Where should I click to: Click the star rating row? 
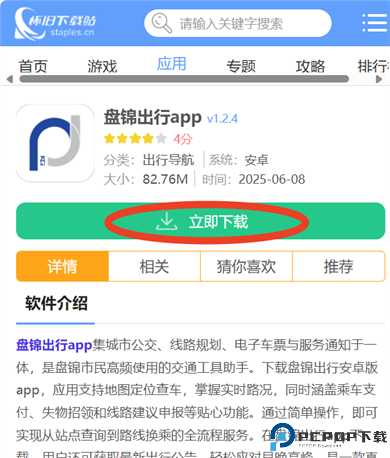pos(135,138)
